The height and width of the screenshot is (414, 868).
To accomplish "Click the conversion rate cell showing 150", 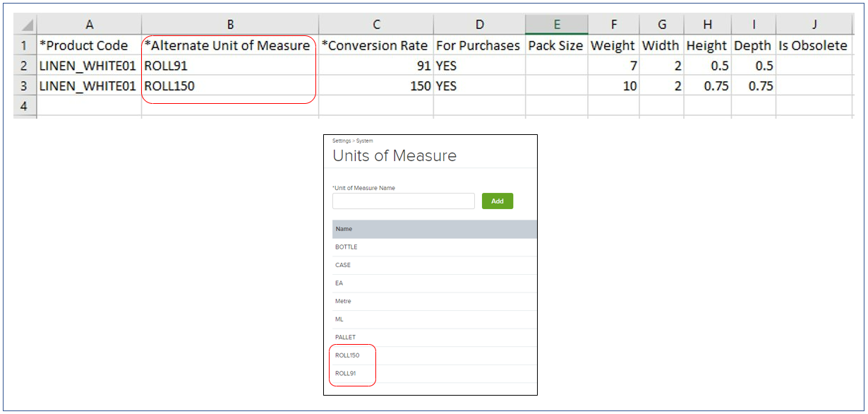I will point(376,86).
